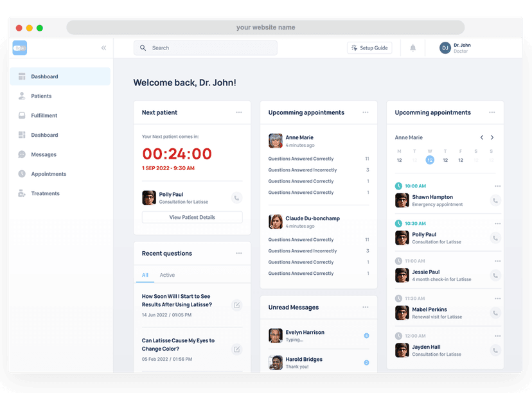Go to next week in calendar

click(492, 137)
